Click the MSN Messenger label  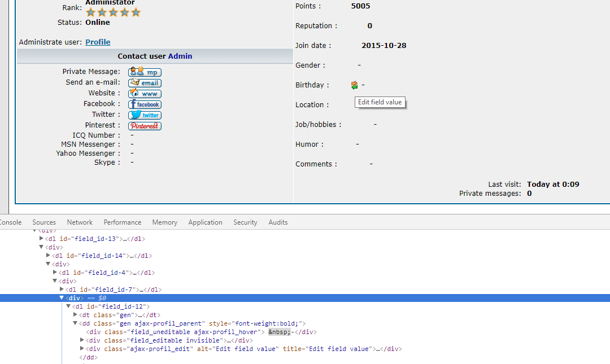click(x=90, y=144)
